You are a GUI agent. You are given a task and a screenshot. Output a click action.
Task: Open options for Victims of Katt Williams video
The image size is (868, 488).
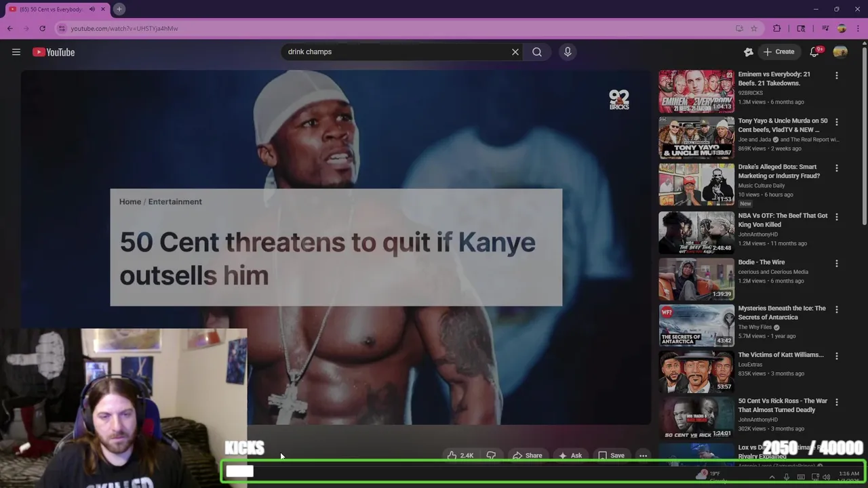pos(837,356)
